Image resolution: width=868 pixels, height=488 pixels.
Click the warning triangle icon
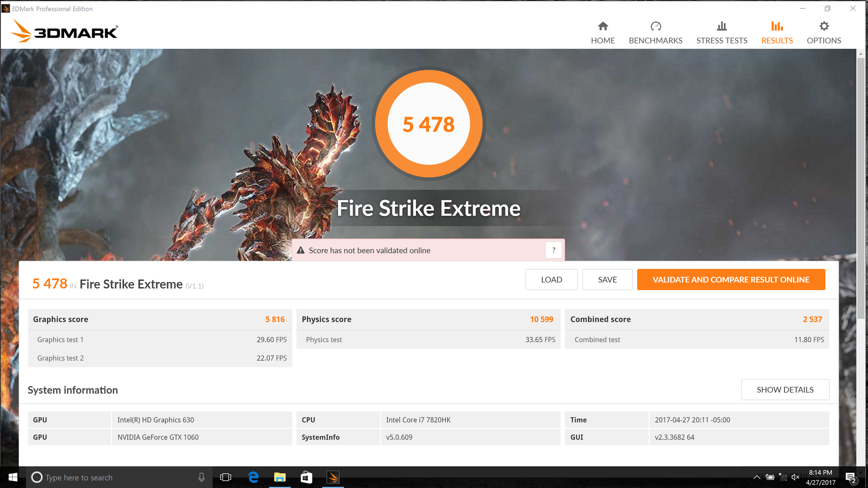301,250
